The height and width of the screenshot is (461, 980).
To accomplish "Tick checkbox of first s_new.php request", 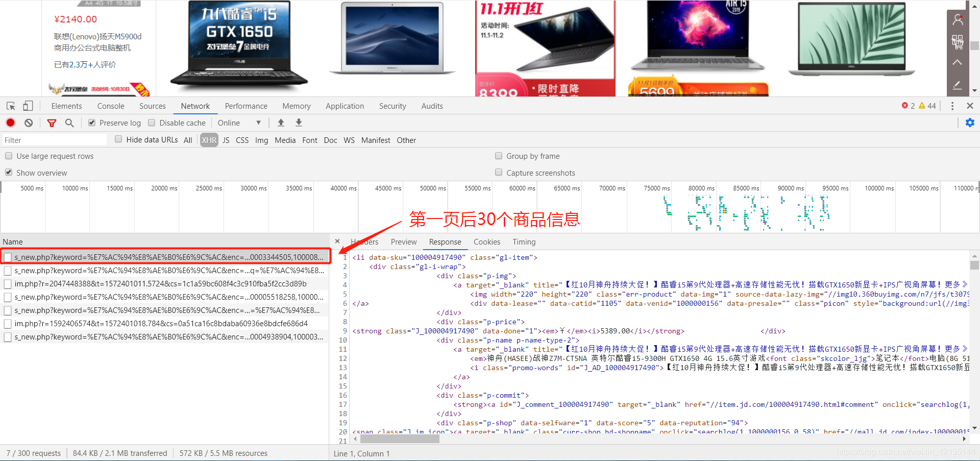I will tap(8, 257).
